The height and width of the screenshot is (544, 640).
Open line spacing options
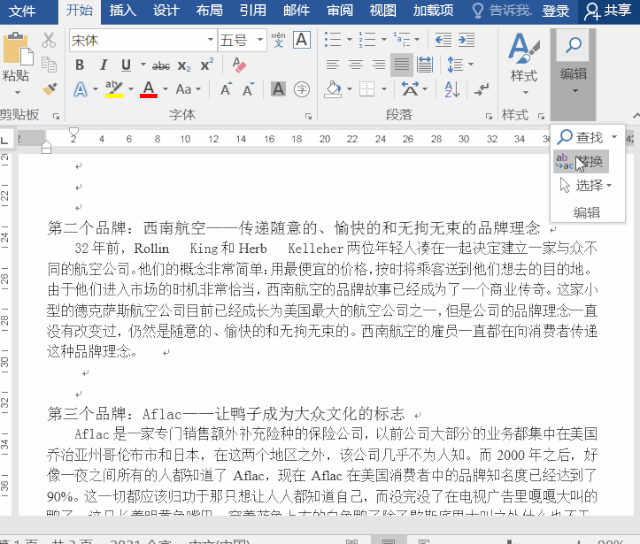point(456,64)
